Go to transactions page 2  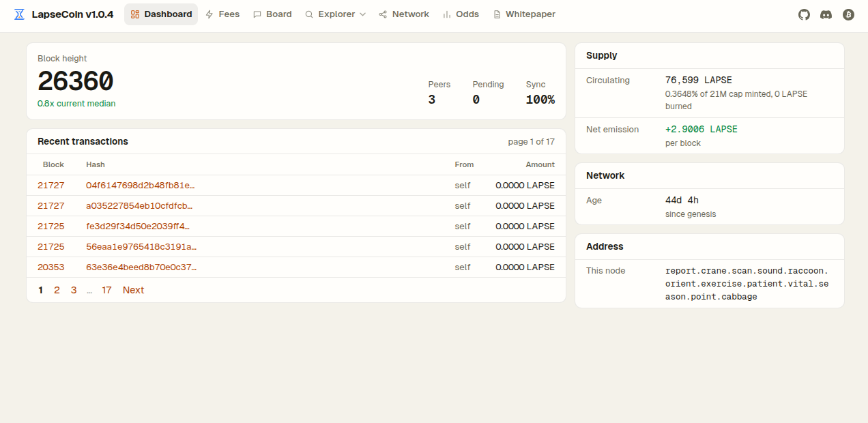(57, 290)
